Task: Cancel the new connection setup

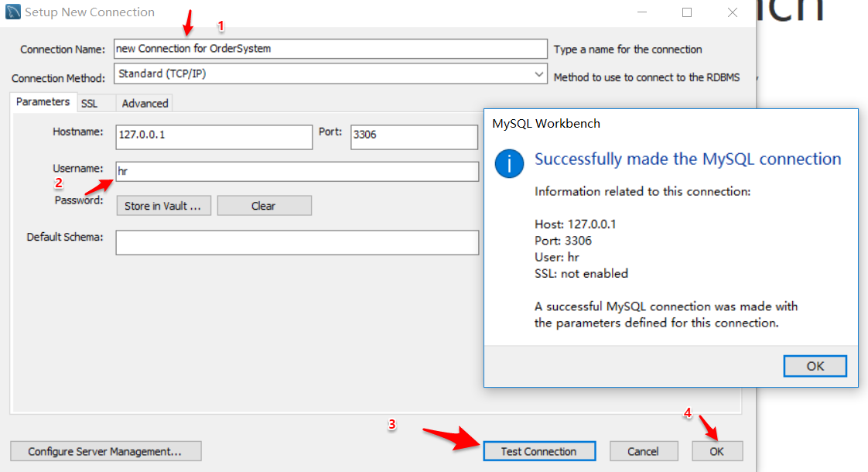Action: [x=643, y=451]
